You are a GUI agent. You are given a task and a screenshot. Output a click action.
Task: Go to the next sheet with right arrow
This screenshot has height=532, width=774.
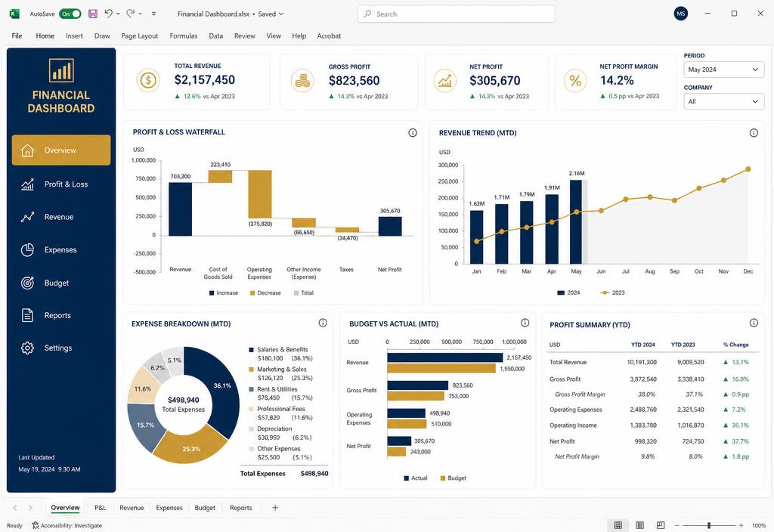(x=30, y=507)
